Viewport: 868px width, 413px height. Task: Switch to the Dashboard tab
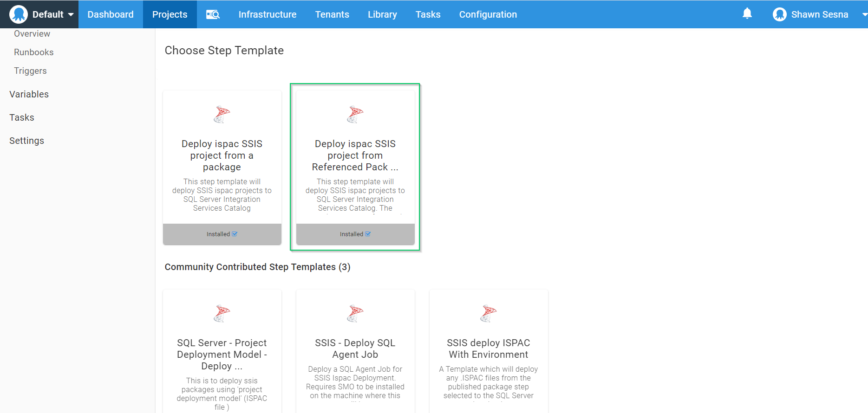tap(111, 14)
